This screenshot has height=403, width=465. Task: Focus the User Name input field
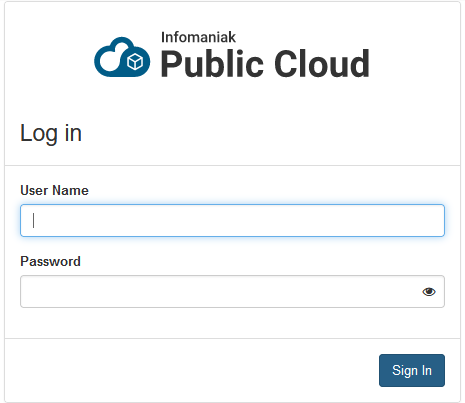pos(232,221)
